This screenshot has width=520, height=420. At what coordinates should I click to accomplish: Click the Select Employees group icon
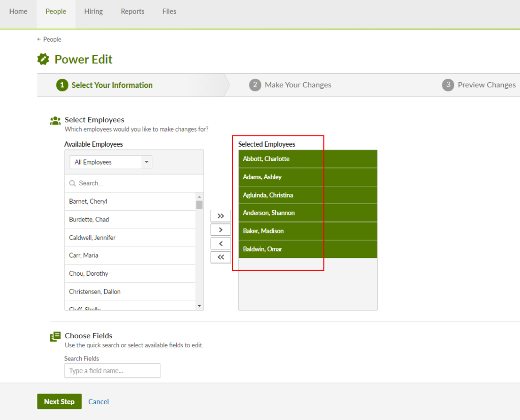pyautogui.click(x=55, y=120)
